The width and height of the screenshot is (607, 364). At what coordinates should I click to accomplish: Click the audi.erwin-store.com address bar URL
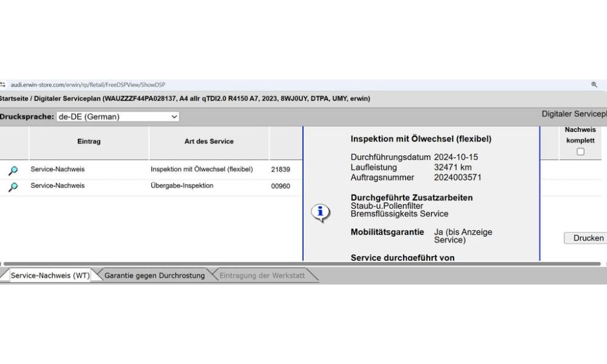point(88,85)
